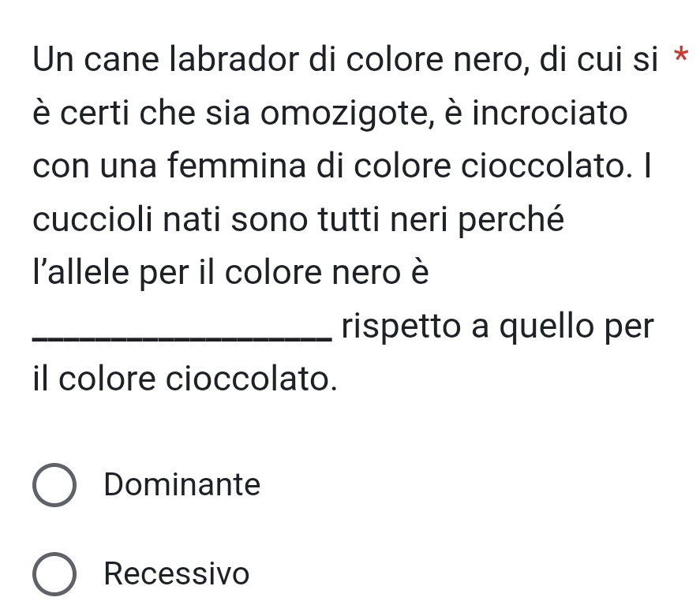Screen dimensions: 700x616
Task: Select the Recessivo radio button
Action: [55, 573]
